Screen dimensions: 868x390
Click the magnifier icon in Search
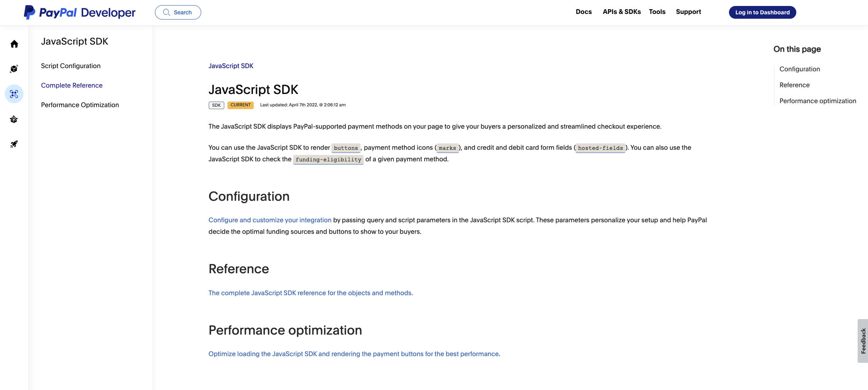(x=167, y=12)
